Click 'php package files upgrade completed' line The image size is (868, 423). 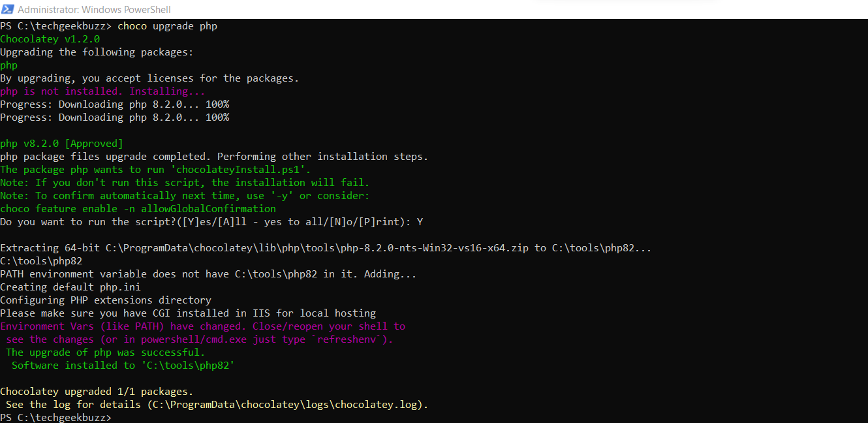pos(214,157)
